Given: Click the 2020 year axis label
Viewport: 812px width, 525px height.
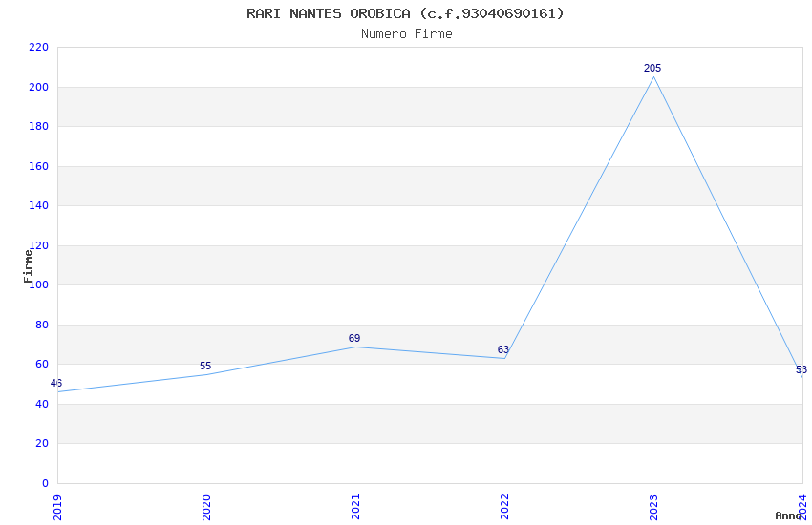Looking at the screenshot, I should (x=206, y=508).
